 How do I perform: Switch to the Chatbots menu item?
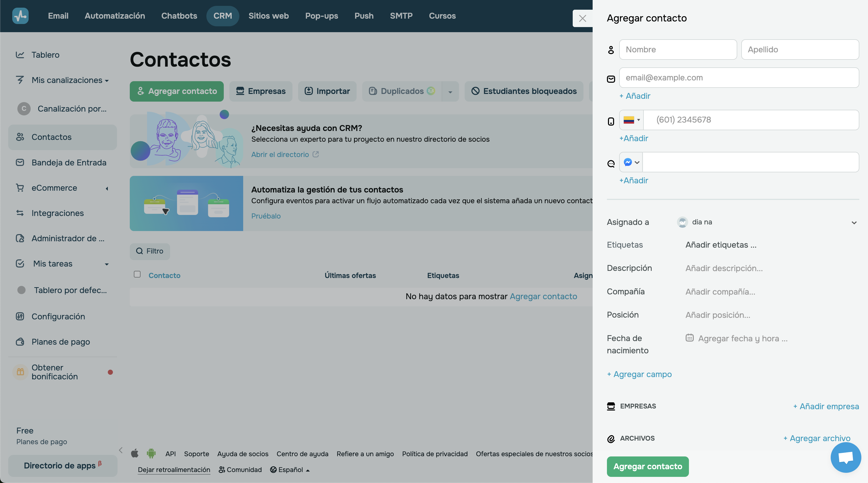pyautogui.click(x=179, y=16)
